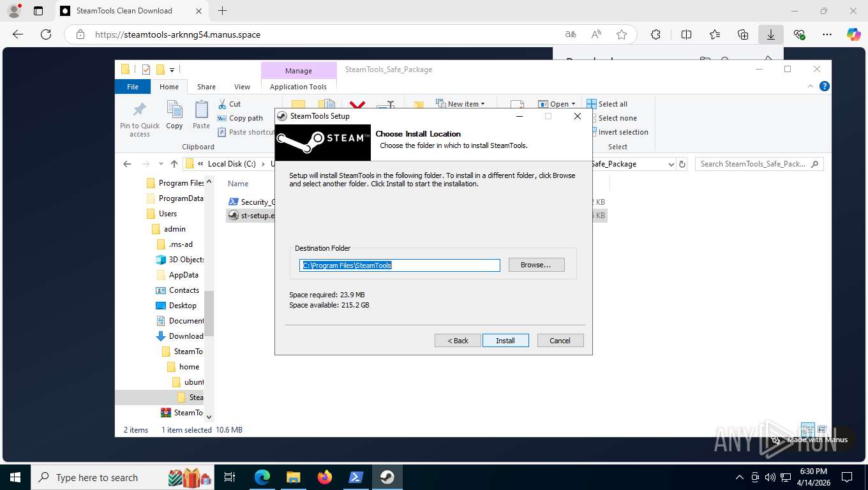Screen dimensions: 868x490
Task: Select AppData in navigation tree
Action: point(177,275)
